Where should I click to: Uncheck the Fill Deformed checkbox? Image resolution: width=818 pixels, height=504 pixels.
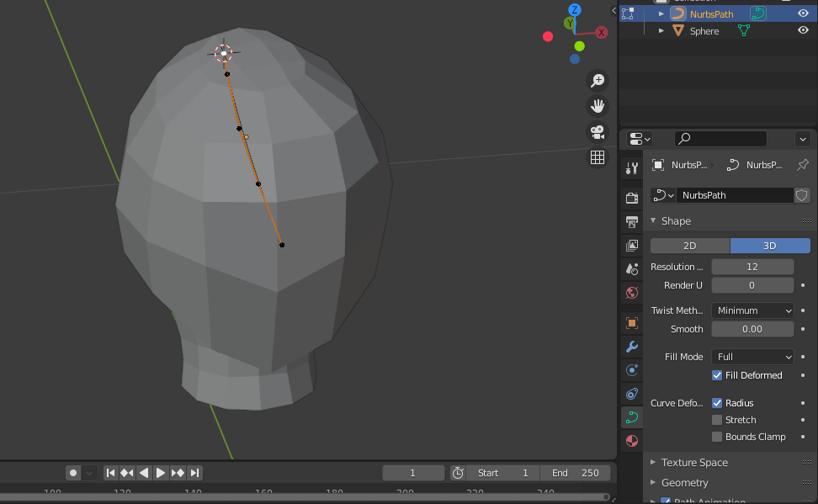pyautogui.click(x=717, y=375)
